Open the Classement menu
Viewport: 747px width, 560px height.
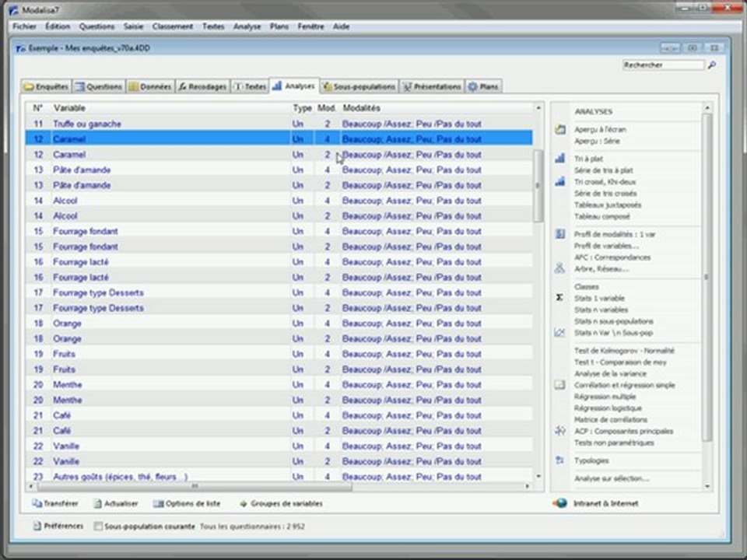pyautogui.click(x=172, y=26)
